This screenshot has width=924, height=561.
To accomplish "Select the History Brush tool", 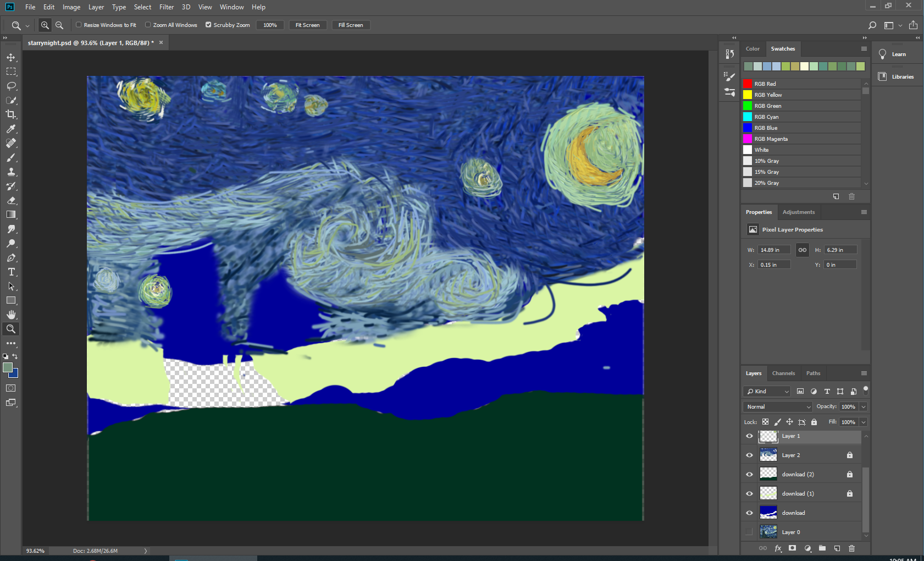I will [x=11, y=186].
